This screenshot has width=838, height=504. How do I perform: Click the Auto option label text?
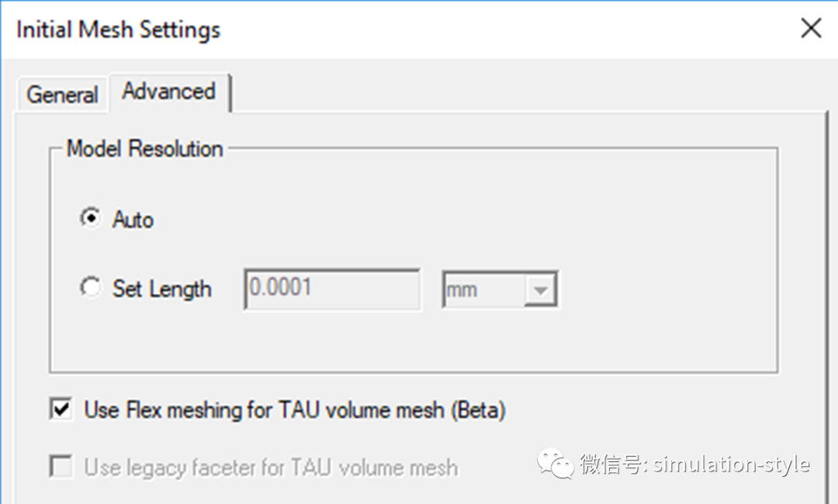[x=133, y=219]
